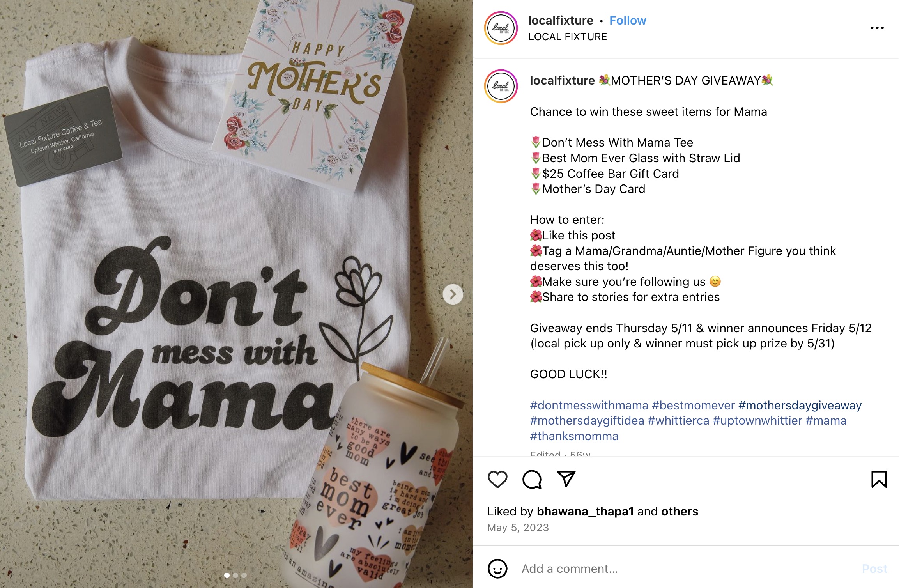Show others who liked this post
Screen dimensions: 899x588
(x=680, y=511)
